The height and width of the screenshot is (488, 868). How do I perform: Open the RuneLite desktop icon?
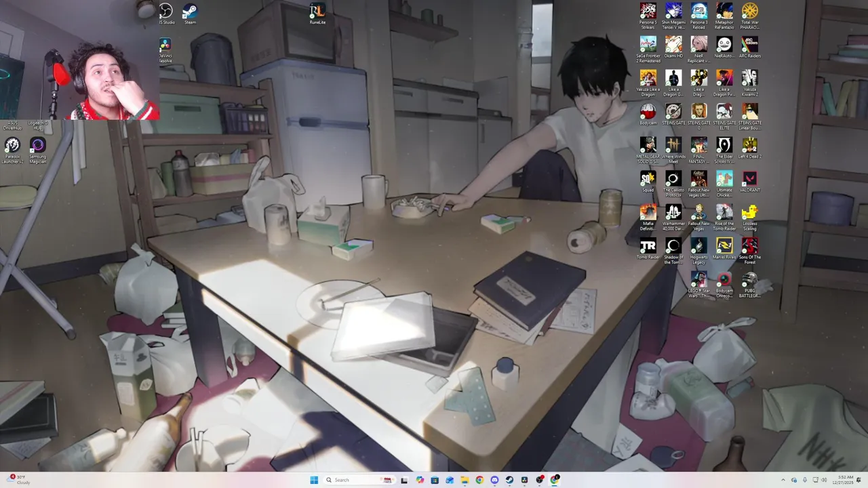click(x=317, y=13)
